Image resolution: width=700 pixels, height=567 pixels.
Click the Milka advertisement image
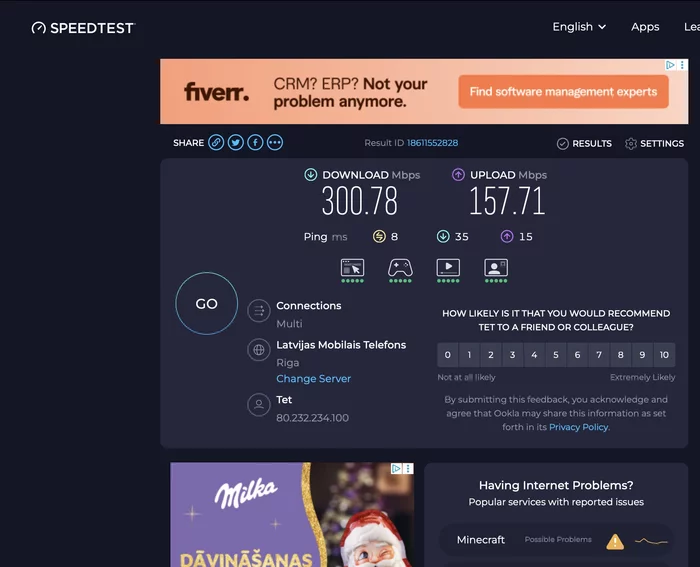(x=292, y=514)
